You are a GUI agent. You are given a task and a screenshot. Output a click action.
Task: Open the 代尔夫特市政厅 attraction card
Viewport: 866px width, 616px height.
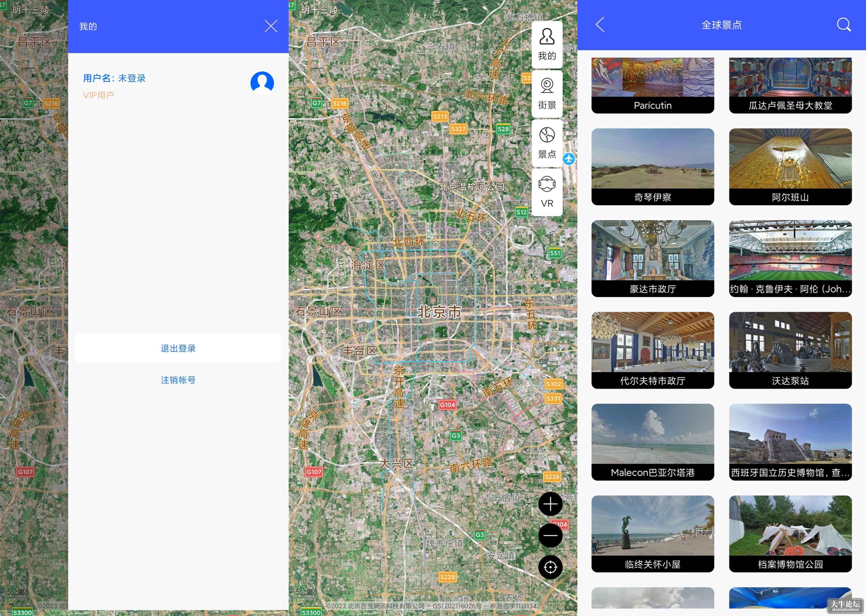[652, 350]
